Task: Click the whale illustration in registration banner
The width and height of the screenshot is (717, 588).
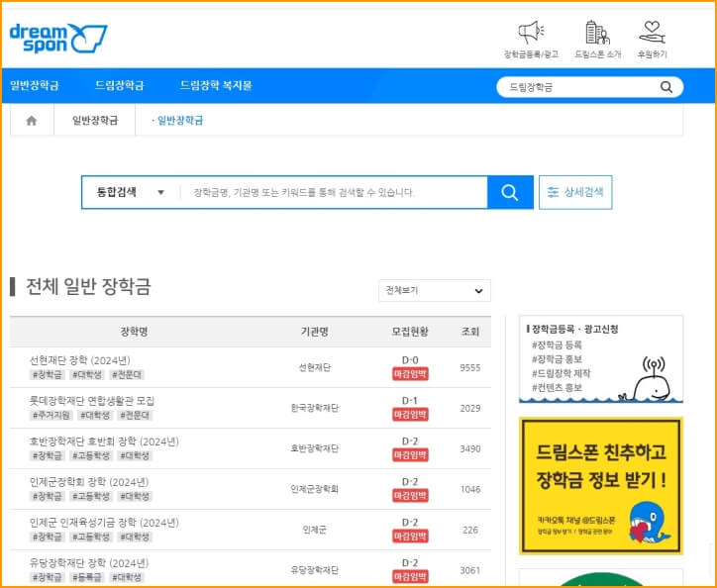Action: [x=648, y=379]
